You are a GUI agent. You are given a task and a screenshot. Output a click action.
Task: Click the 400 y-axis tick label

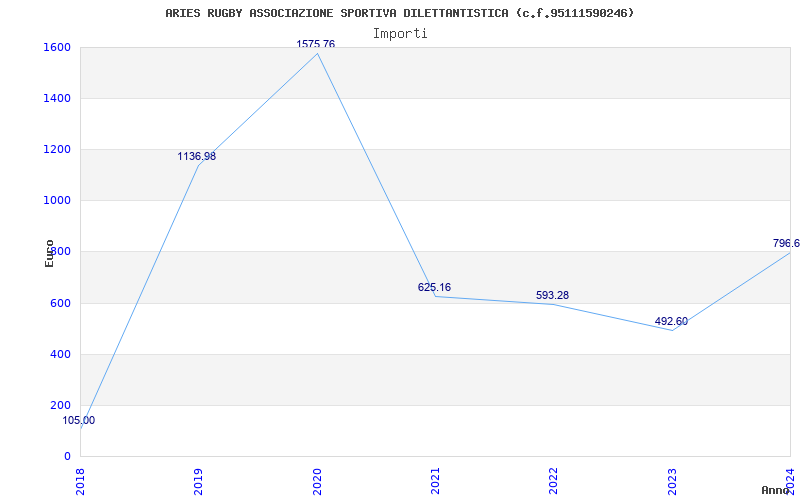click(x=59, y=355)
